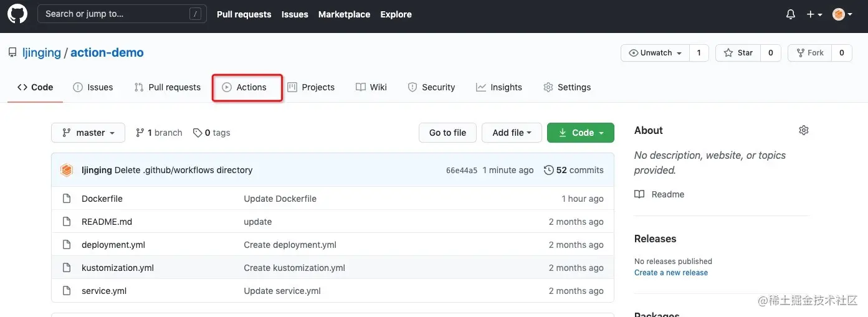Viewport: 868px width, 317px height.
Task: Open Issues in top navigation
Action: 295,14
